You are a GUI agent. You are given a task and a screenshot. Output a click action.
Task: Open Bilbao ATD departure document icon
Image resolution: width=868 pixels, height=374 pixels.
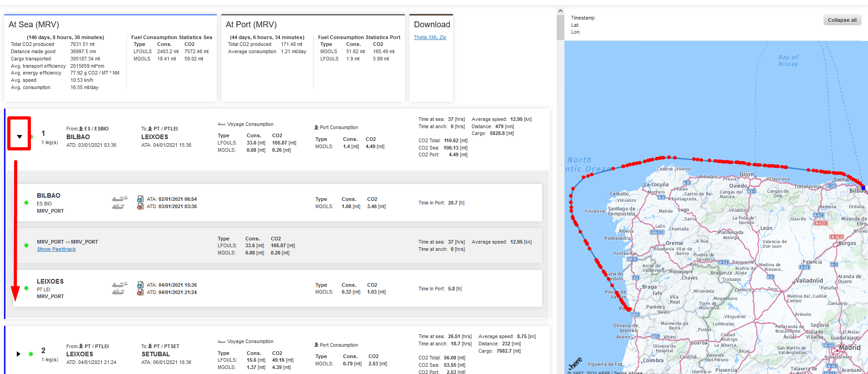click(140, 206)
